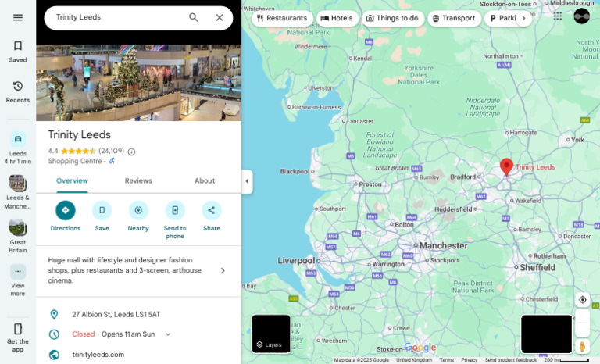The width and height of the screenshot is (600, 364).
Task: Click the address 27 Albion St
Action: 116,315
